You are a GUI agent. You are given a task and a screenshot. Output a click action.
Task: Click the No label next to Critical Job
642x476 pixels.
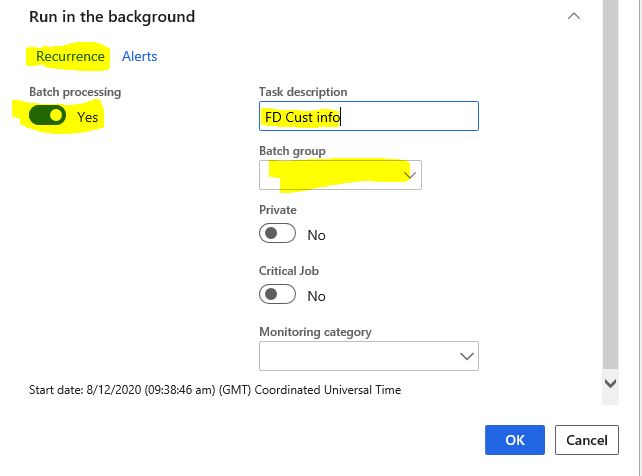pyautogui.click(x=316, y=296)
